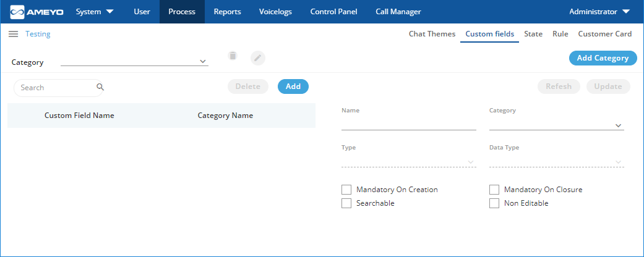644x257 pixels.
Task: Open the hamburger menu beside Testing
Action: [13, 34]
